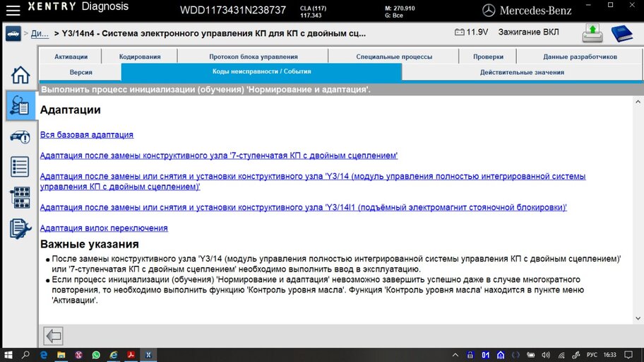
Task: Open the vehicle warning sidebar icon
Action: [x=20, y=136]
